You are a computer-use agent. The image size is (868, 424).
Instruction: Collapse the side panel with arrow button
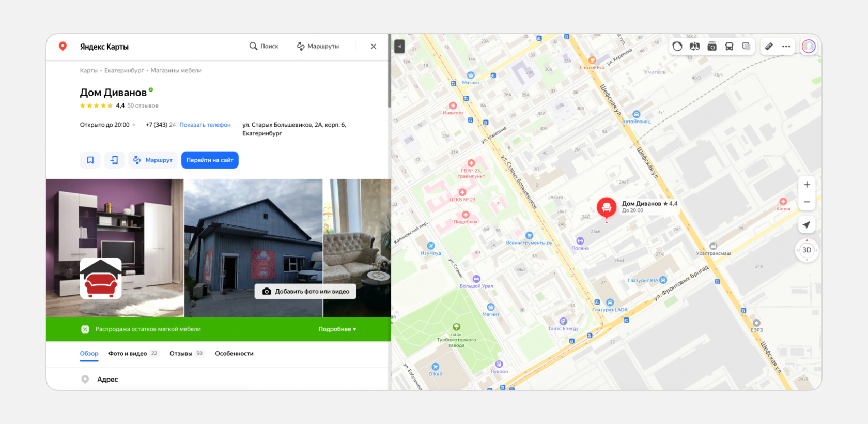click(x=399, y=47)
